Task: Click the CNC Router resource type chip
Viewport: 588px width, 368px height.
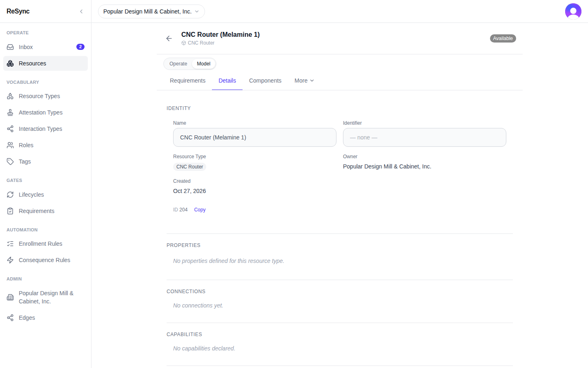Action: pyautogui.click(x=189, y=167)
